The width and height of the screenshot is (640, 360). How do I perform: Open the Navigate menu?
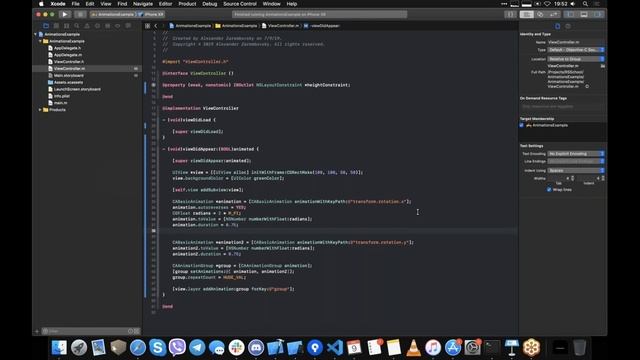pyautogui.click(x=143, y=4)
